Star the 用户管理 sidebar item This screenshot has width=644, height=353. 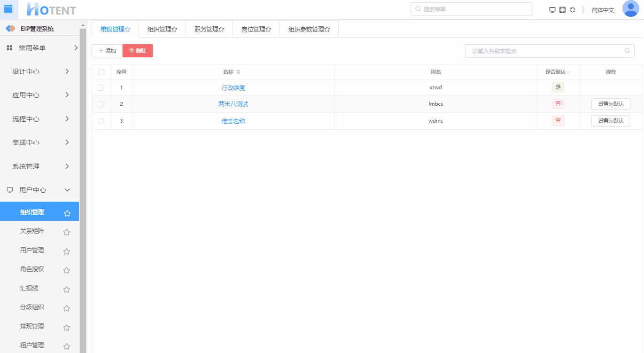(67, 251)
